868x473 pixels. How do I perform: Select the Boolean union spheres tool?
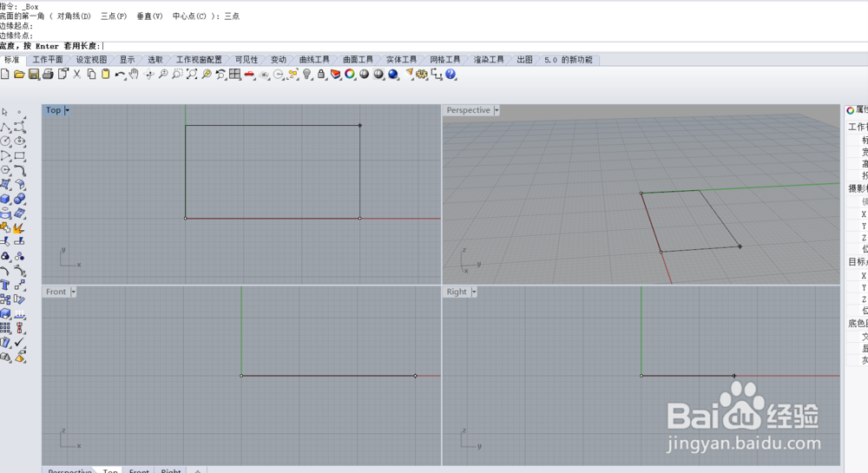(x=20, y=199)
